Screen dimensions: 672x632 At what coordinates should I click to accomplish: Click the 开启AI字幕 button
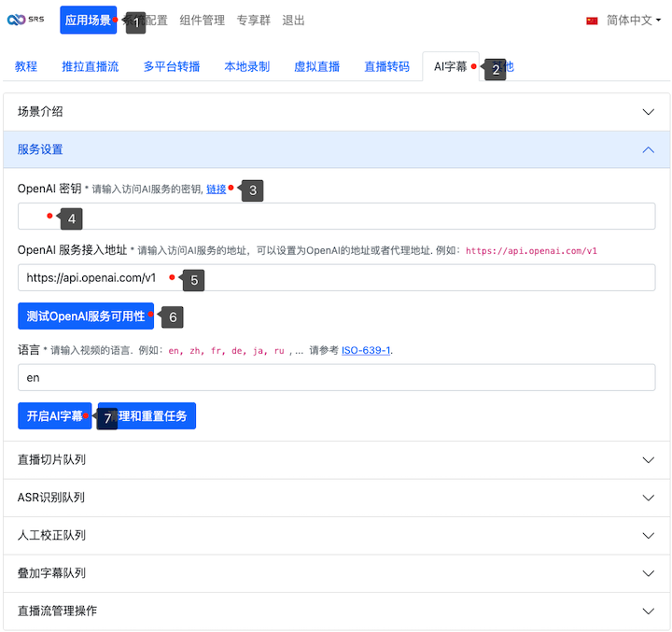point(54,416)
